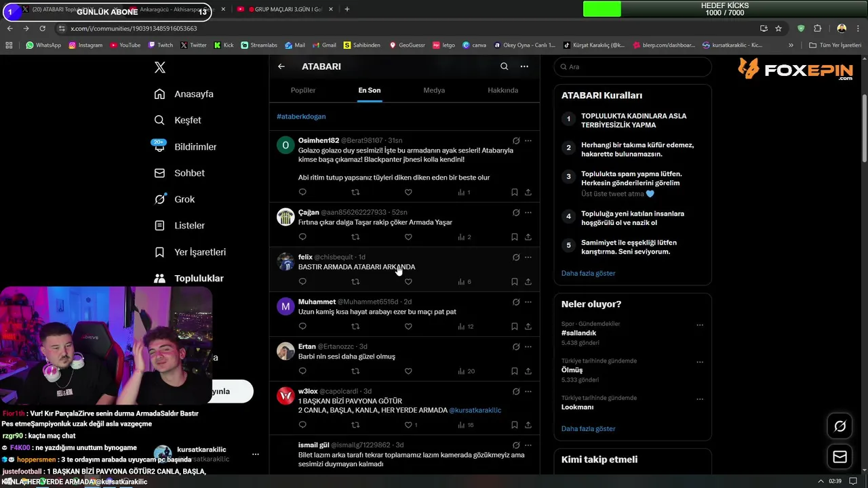Screen dimensions: 868x488
Task: Open more options on Ertan's post
Action: (528, 347)
